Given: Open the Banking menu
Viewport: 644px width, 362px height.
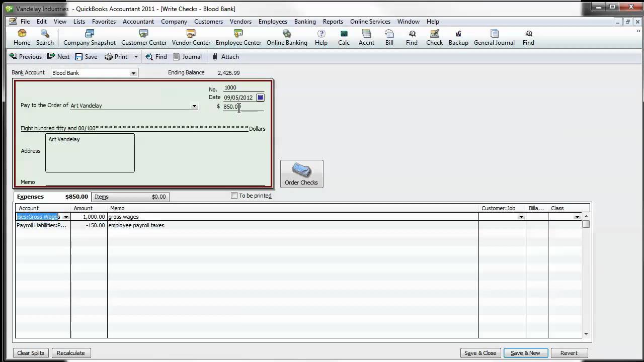Looking at the screenshot, I should [x=305, y=22].
